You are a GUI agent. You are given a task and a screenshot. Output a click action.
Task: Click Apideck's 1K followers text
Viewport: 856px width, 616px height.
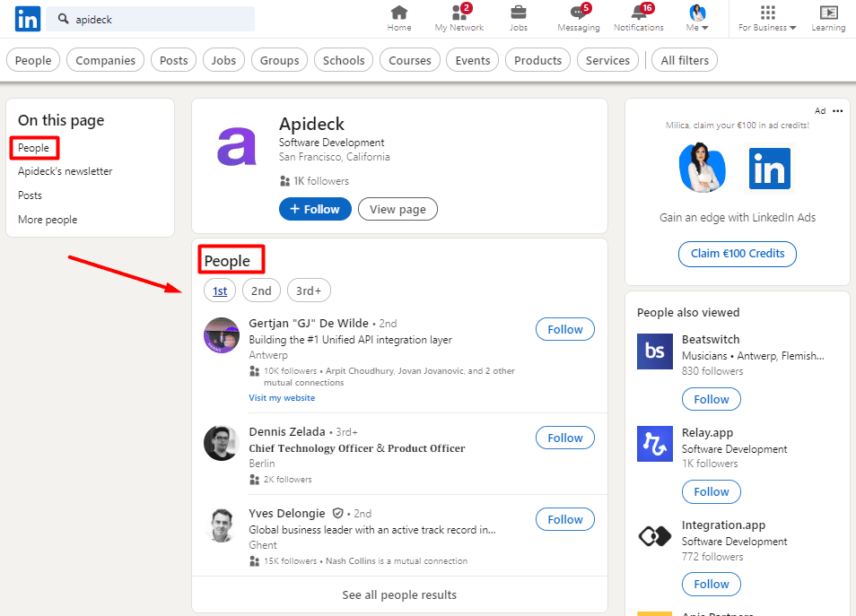[321, 180]
